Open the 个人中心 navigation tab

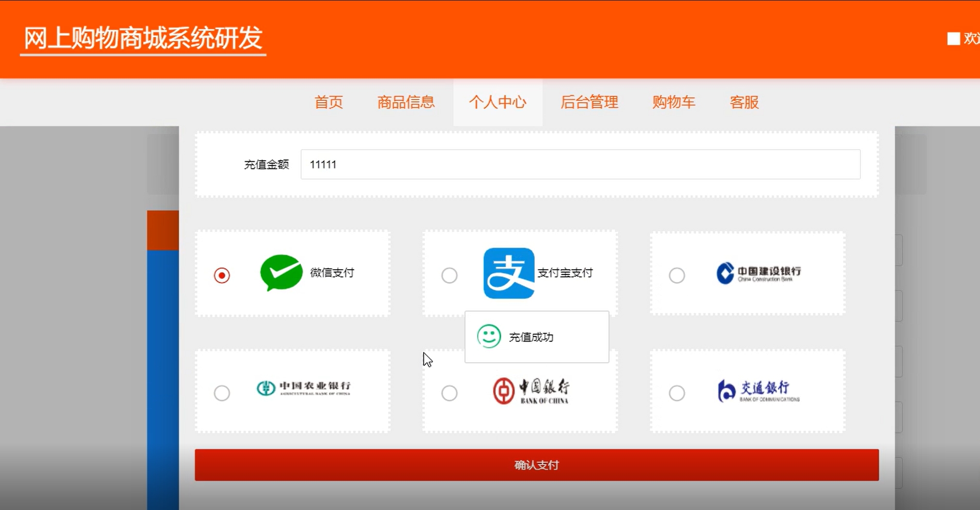pos(498,102)
